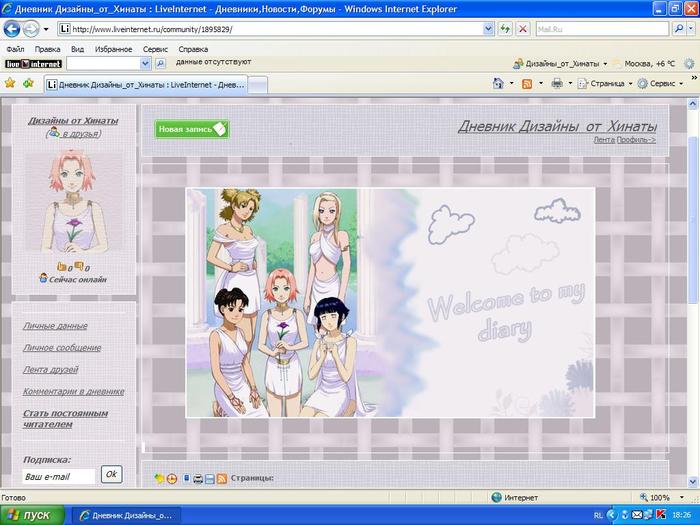
Task: Go forward with the Forward arrow button
Action: [x=30, y=29]
